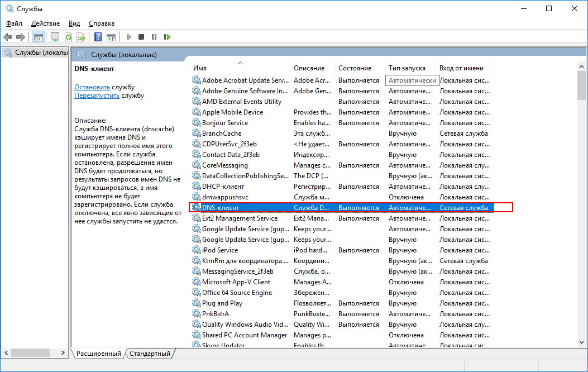Open Help with the blue question mark icon

point(98,37)
